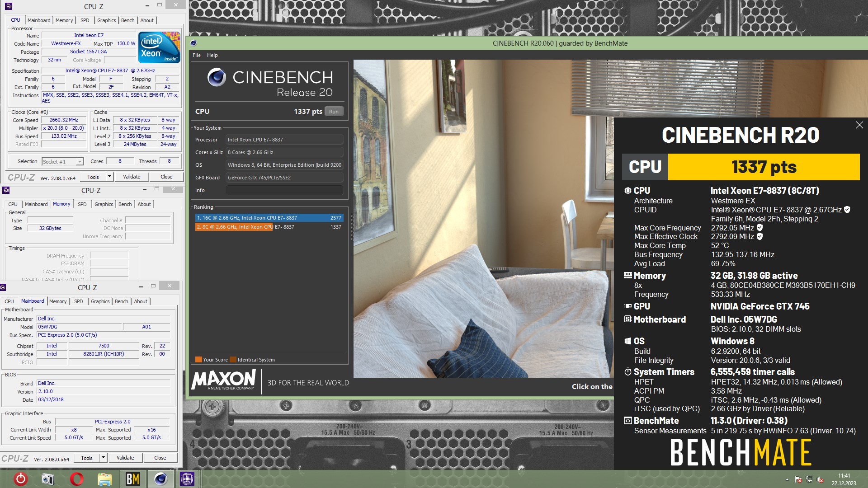Click Tools button in top CPU-Z window
868x488 pixels.
(x=93, y=177)
